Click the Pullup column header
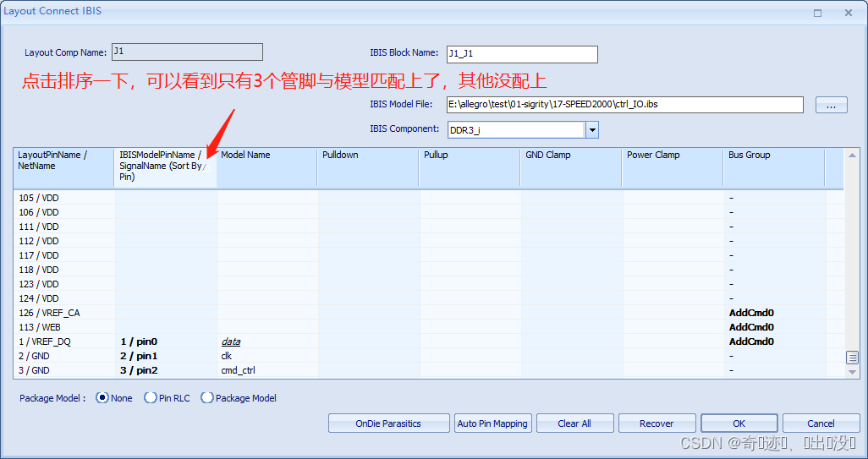Image resolution: width=868 pixels, height=459 pixels. pos(470,167)
